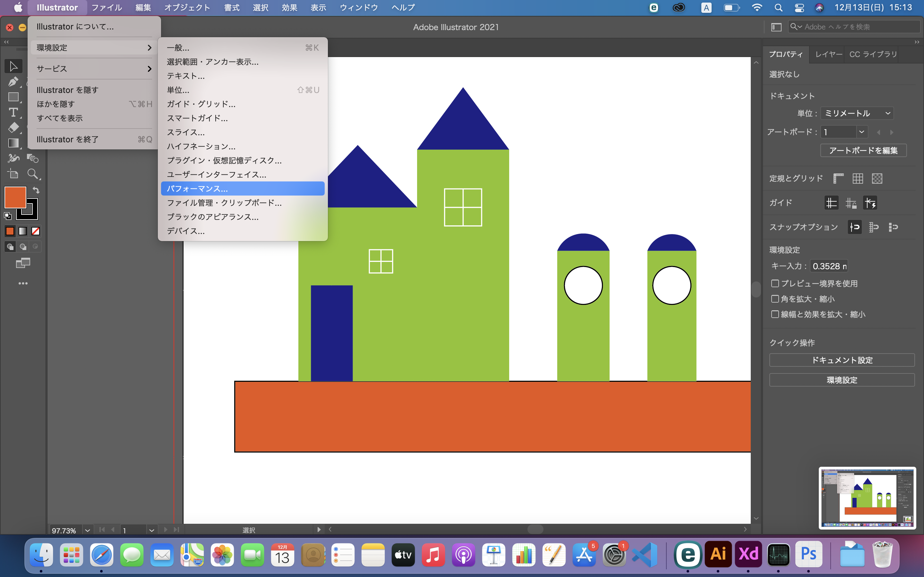Check 角を拡大・縮小 option
The height and width of the screenshot is (577, 924).
tap(775, 299)
